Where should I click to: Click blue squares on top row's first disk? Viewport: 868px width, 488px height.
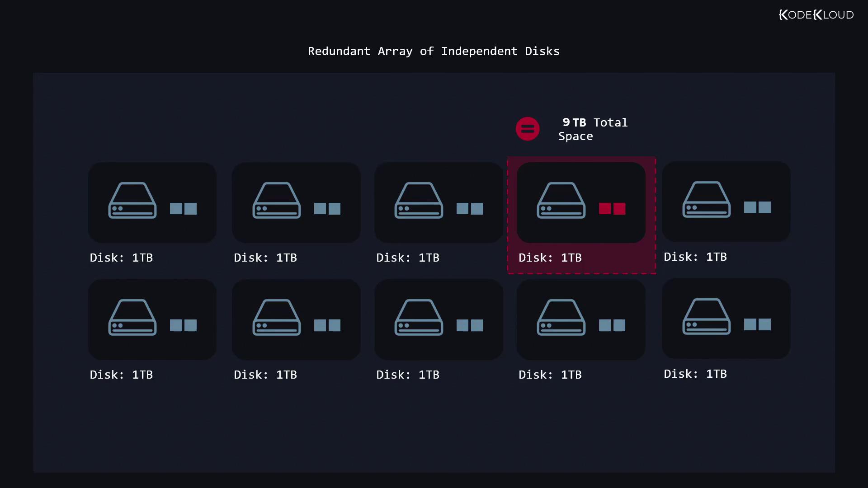183,208
